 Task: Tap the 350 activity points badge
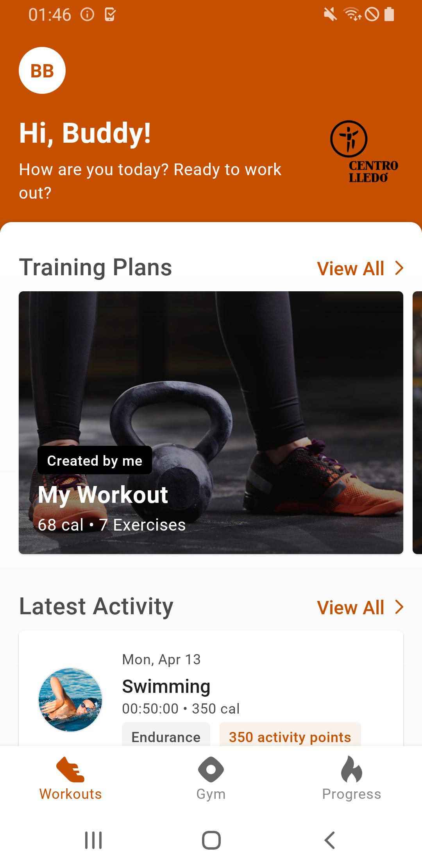pyautogui.click(x=290, y=735)
